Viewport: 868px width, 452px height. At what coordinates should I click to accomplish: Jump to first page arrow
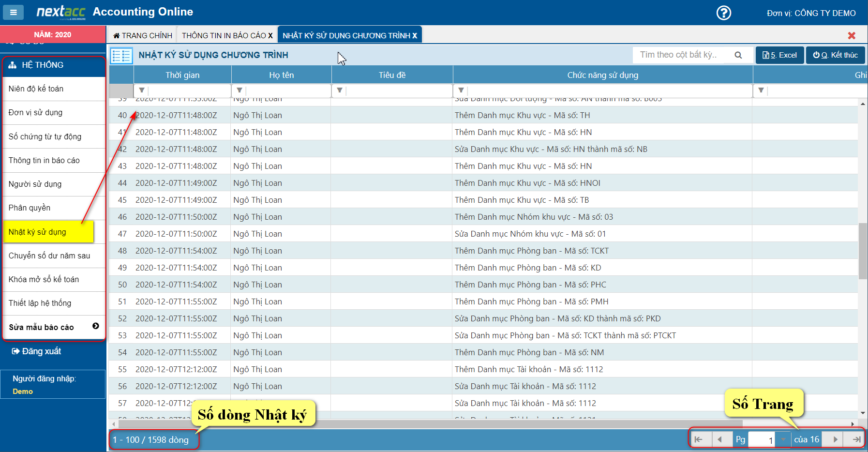(698, 439)
